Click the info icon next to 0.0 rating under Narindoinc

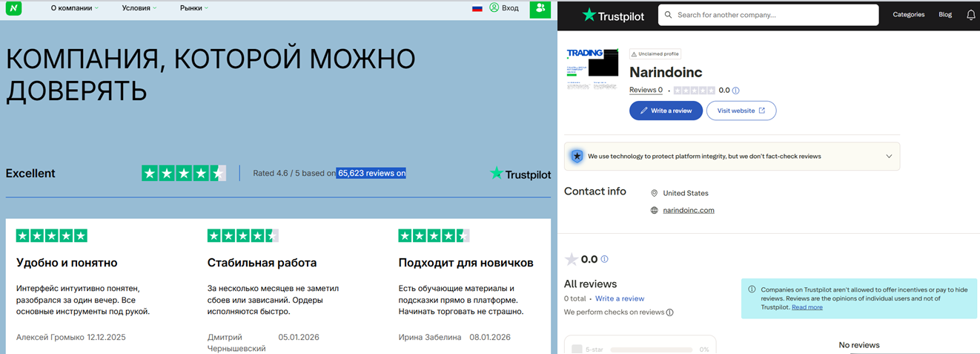(x=736, y=91)
